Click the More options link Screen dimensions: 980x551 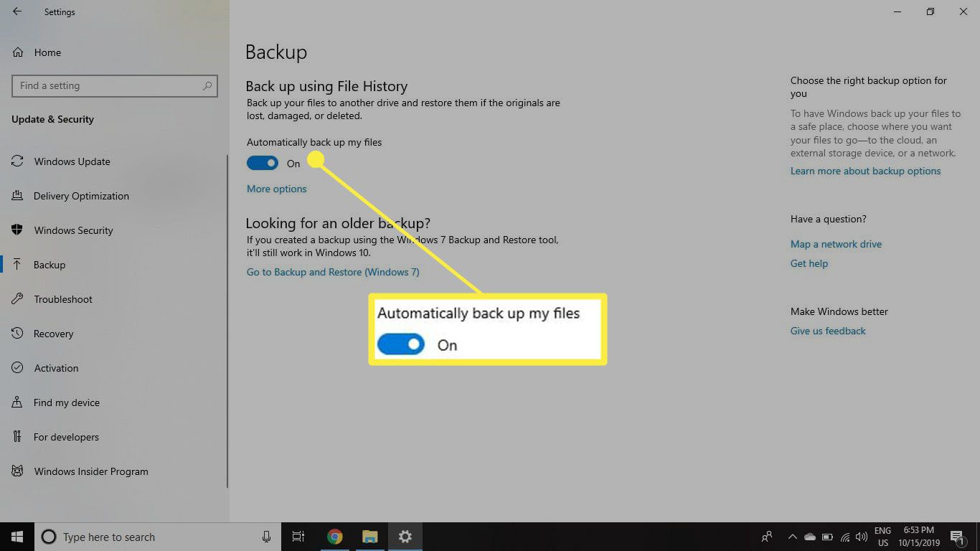[276, 189]
